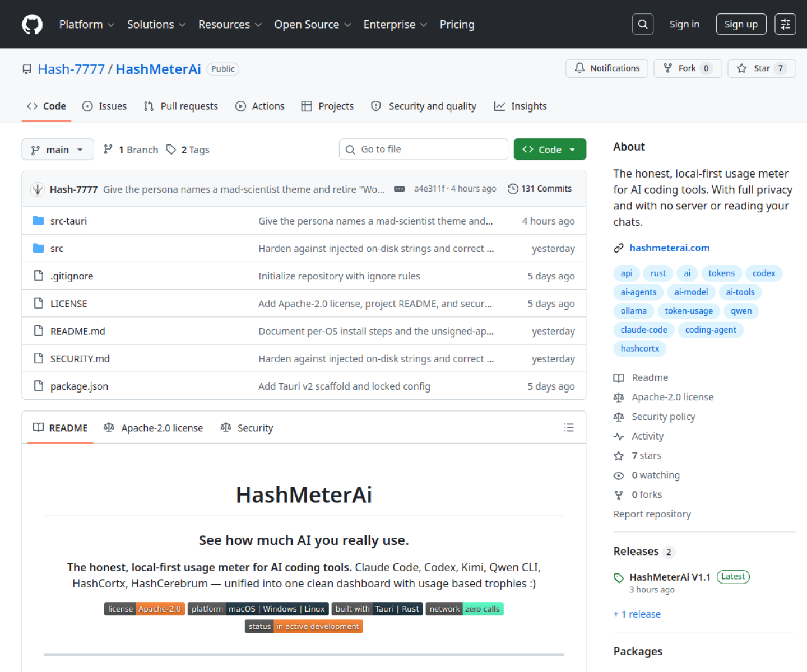Image resolution: width=807 pixels, height=672 pixels.
Task: Open the search magnifier in header
Action: point(643,24)
